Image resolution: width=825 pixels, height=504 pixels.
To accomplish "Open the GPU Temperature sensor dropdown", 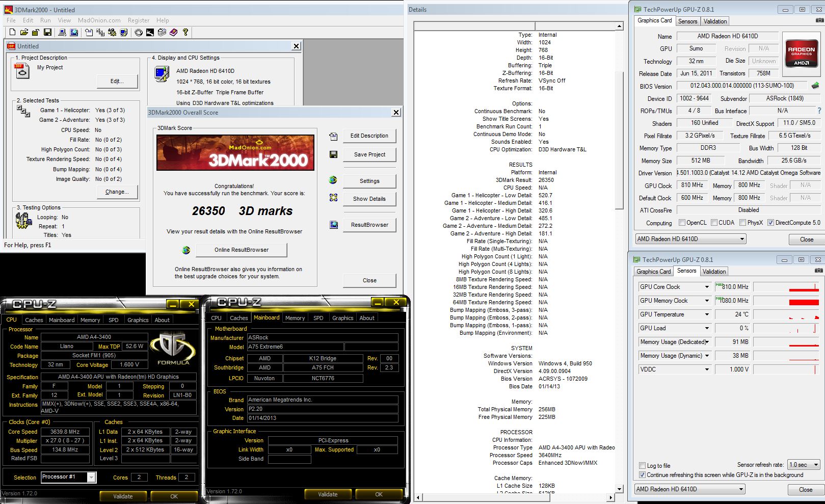I will pyautogui.click(x=707, y=314).
